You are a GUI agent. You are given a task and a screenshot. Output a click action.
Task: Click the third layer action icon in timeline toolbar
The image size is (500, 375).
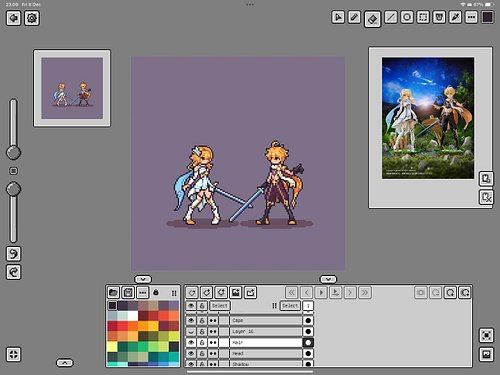221,292
